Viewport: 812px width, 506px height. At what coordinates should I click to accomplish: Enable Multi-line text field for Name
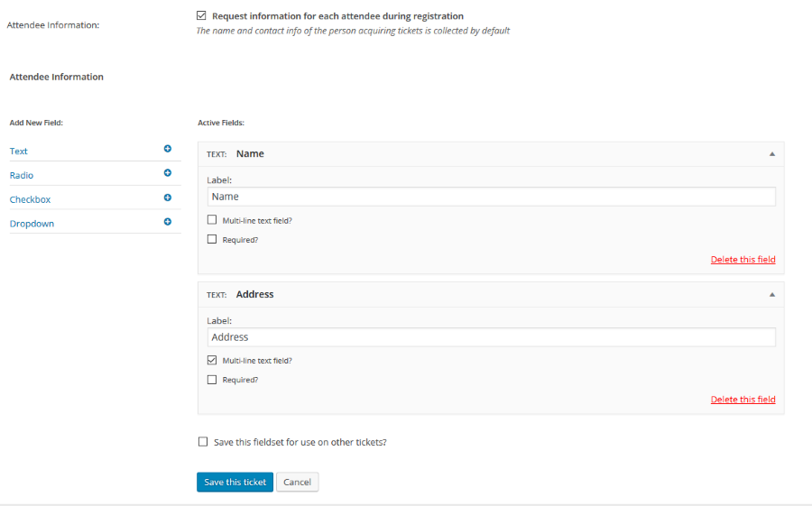[x=212, y=220]
